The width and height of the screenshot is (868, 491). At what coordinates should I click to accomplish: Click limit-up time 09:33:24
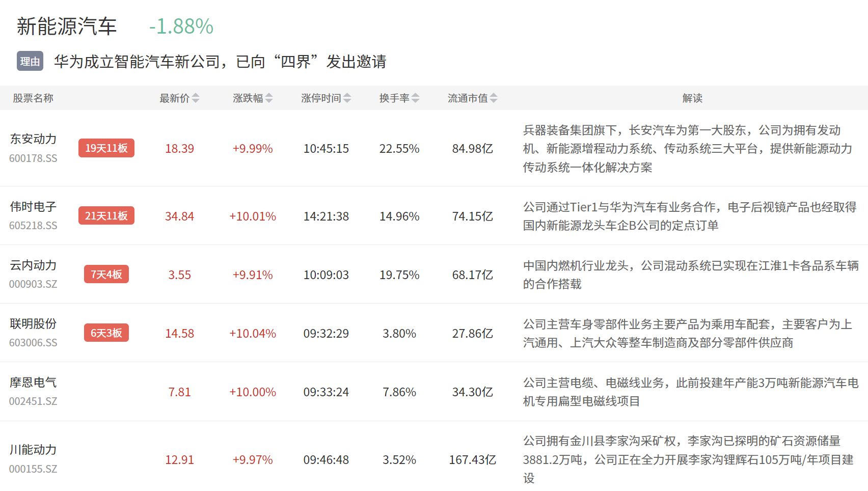tap(326, 392)
